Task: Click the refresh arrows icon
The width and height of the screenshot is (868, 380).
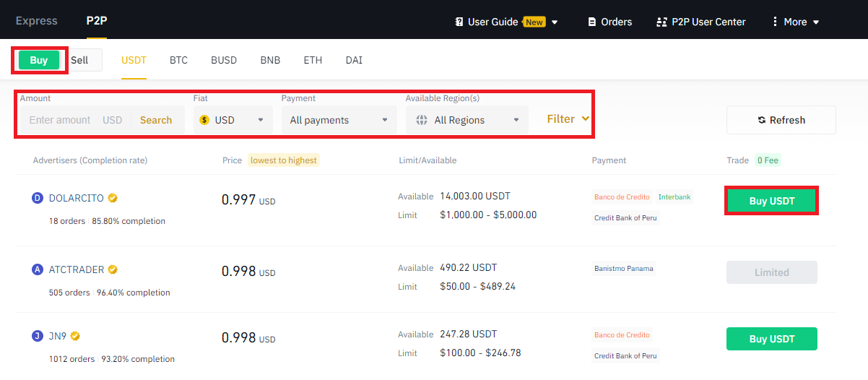Action: pos(762,120)
